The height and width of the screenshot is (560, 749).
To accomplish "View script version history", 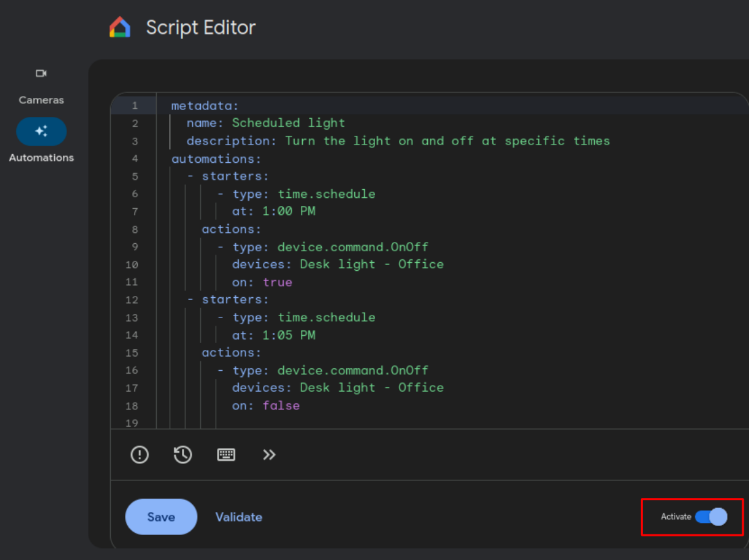I will point(183,455).
